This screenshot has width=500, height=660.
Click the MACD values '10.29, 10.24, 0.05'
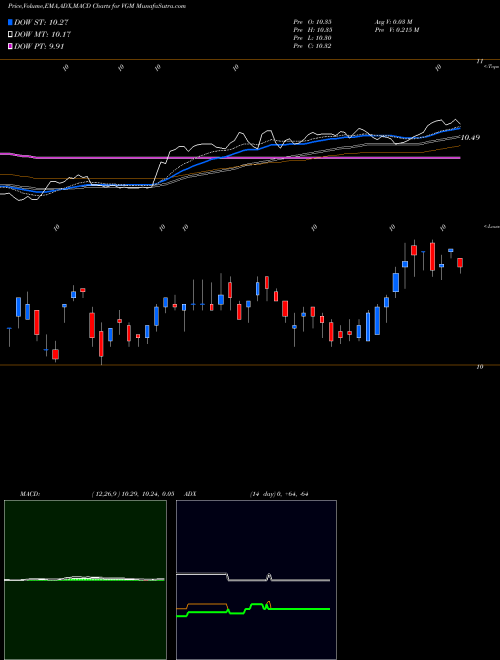click(x=148, y=494)
